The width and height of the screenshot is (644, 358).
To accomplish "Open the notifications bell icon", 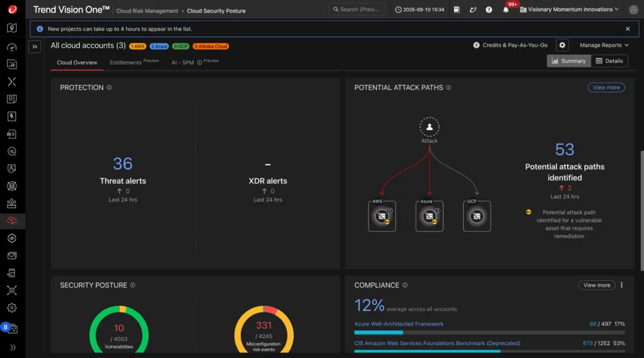I will pos(506,10).
